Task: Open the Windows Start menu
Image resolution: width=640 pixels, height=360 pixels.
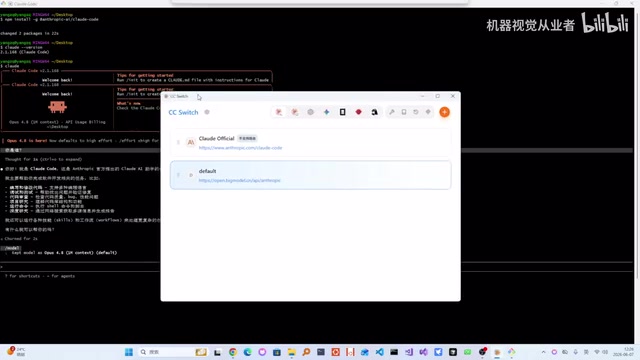Action: (x=129, y=352)
